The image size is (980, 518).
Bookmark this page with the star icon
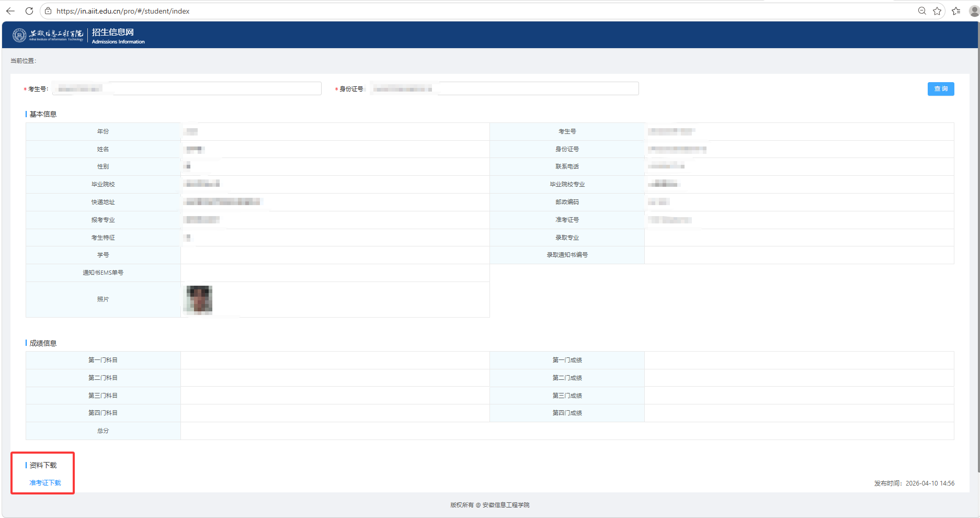(x=937, y=11)
